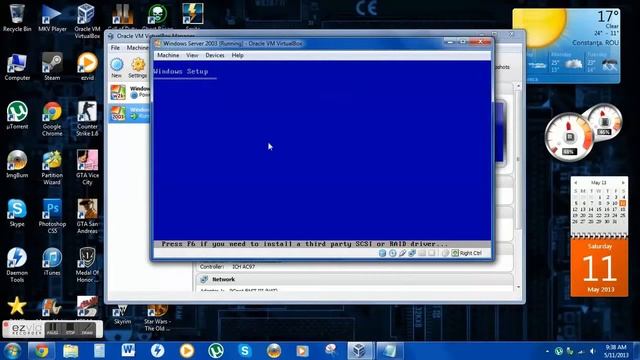Screen dimensions: 640x360
Task: Select the GTA Vice City desktop shortcut
Action: 87,168
